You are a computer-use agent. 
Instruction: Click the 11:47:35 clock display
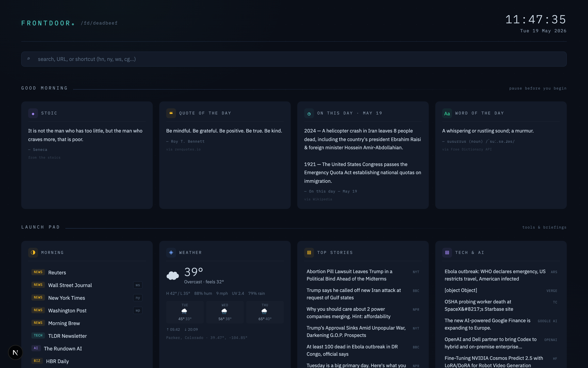tap(536, 19)
